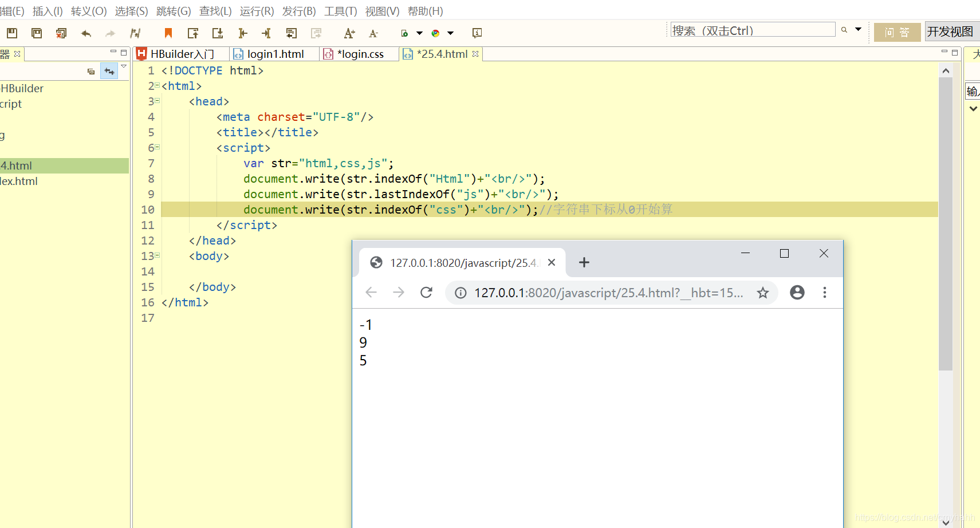The width and height of the screenshot is (980, 528).
Task: Open the 发行(B) menu
Action: [x=299, y=11]
